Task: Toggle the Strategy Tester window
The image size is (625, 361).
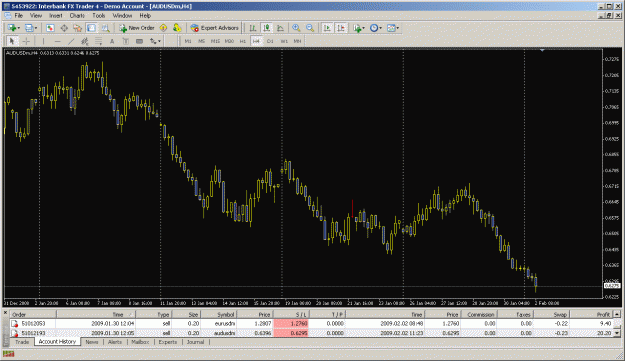Action: click(105, 28)
